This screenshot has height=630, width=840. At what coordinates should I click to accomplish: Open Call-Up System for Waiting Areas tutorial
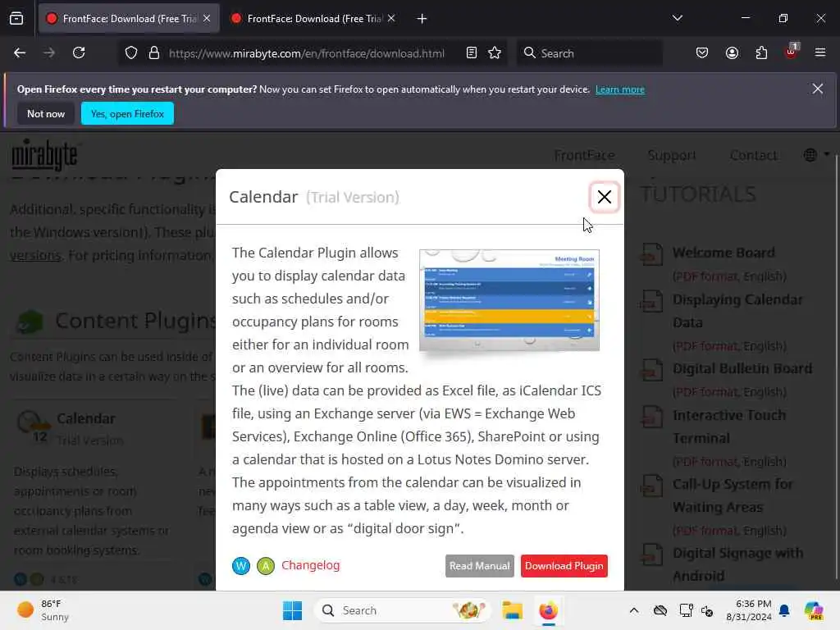tap(733, 495)
